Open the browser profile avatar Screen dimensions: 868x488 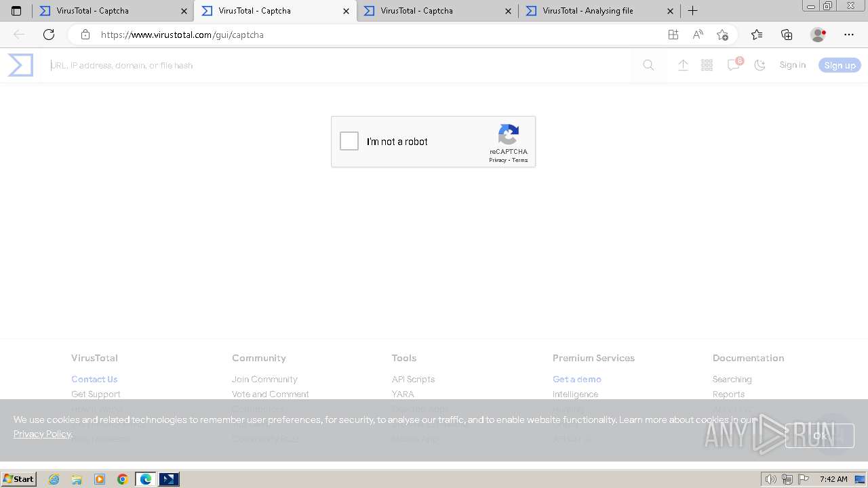tap(818, 35)
